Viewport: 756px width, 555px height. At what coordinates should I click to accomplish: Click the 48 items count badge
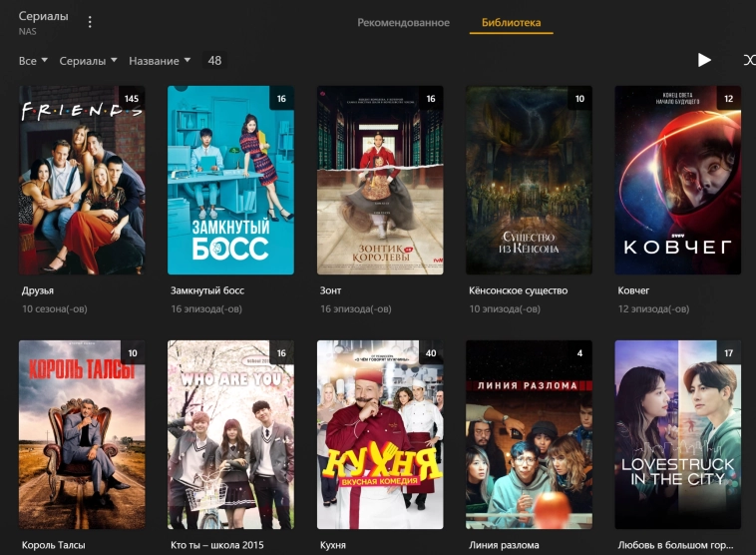pos(214,60)
